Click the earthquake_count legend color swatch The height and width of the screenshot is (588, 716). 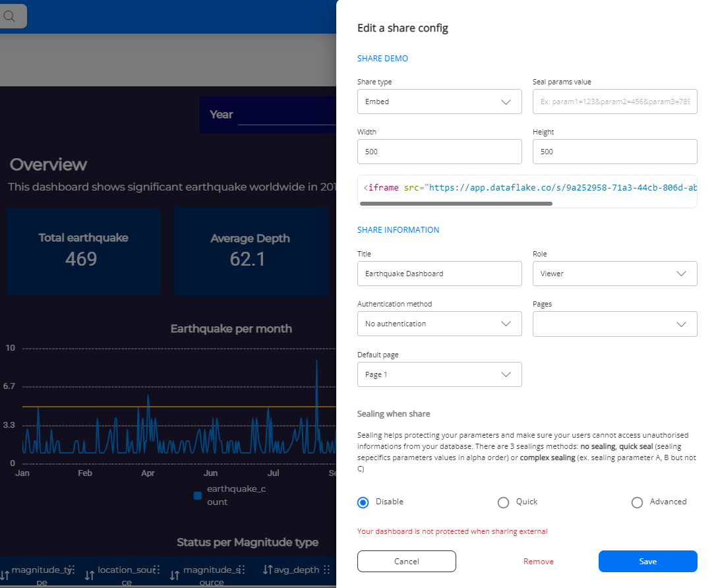[x=197, y=494]
